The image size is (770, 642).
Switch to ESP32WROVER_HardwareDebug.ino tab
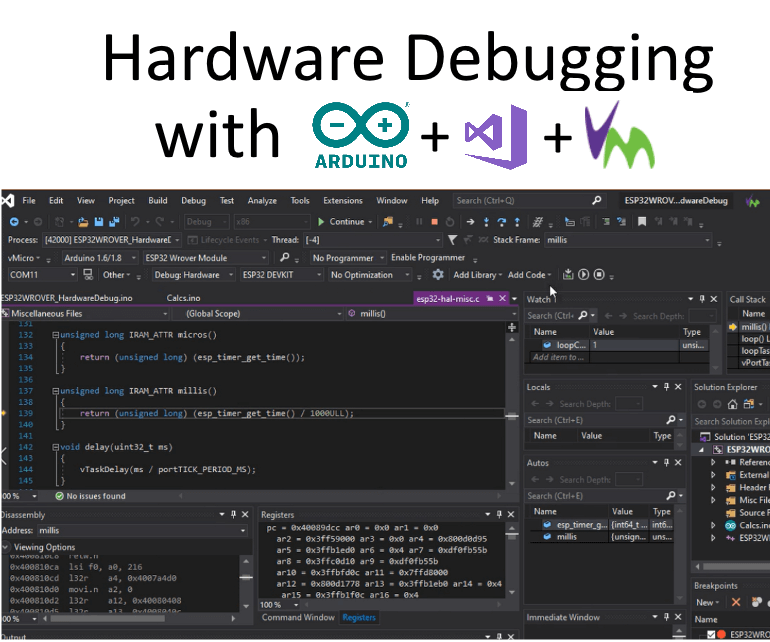pos(67,298)
